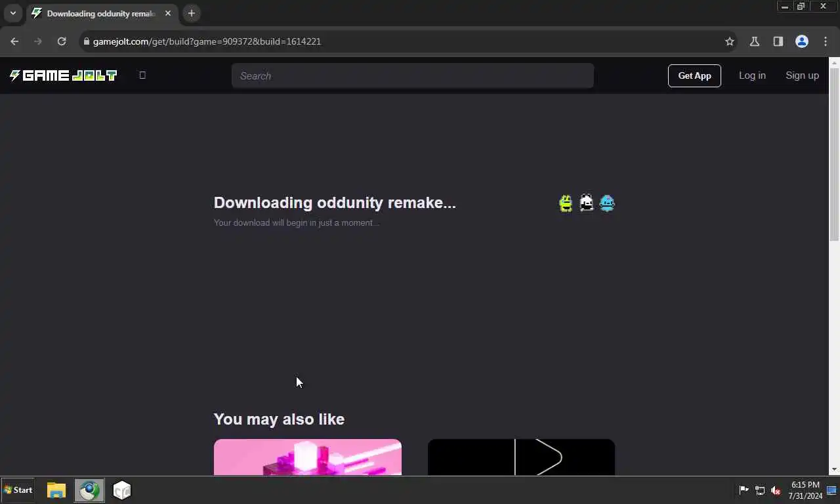Click the page vertical scrollbar thumb

coord(834,154)
